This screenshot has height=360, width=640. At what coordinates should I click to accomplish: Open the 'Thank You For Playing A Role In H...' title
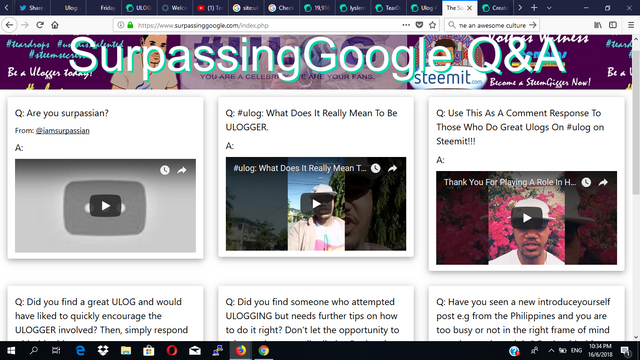(510, 182)
